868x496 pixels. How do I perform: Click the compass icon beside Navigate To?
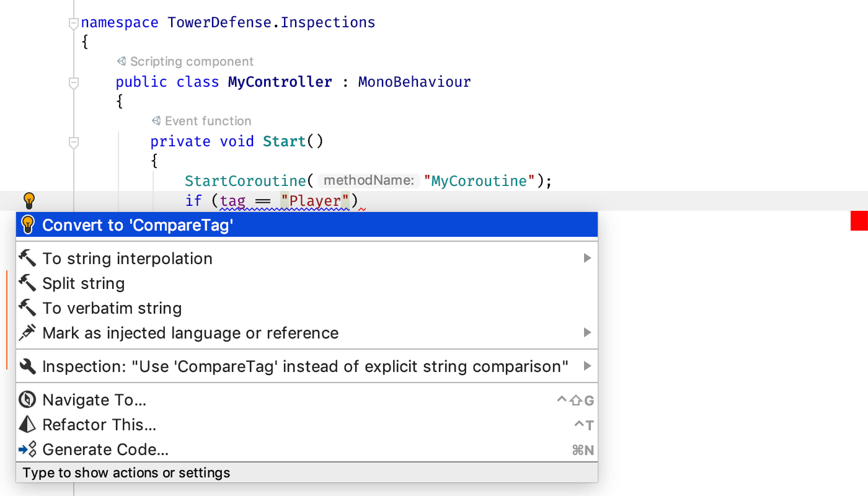(27, 400)
